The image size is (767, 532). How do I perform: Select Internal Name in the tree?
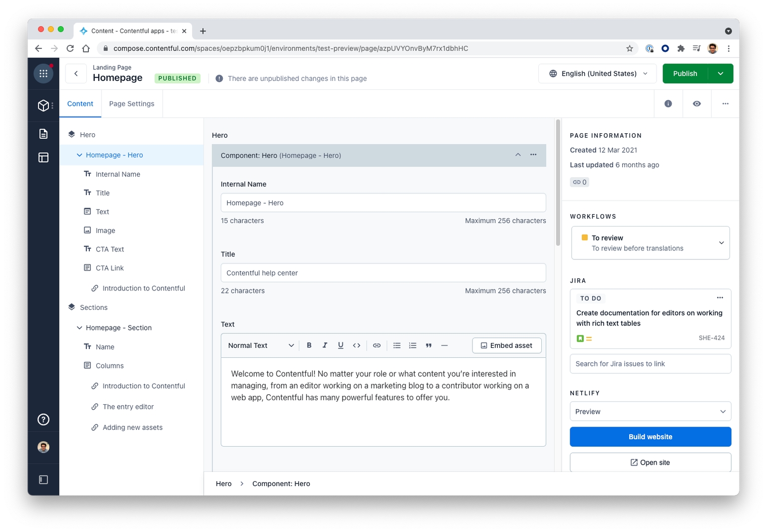(118, 174)
